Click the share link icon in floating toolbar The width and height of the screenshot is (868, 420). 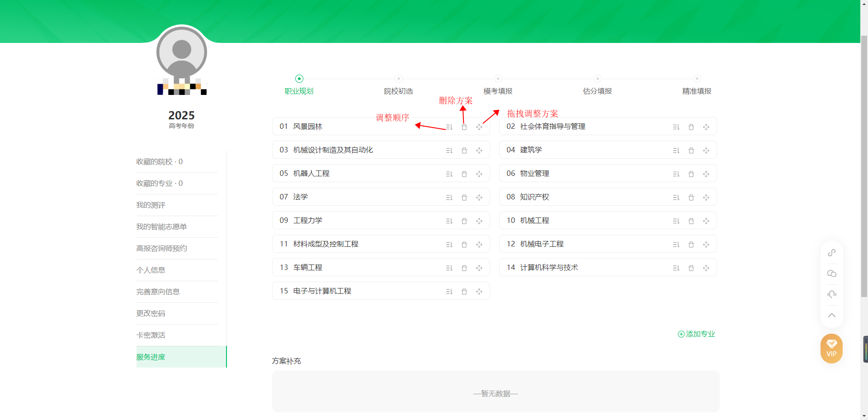(x=832, y=252)
